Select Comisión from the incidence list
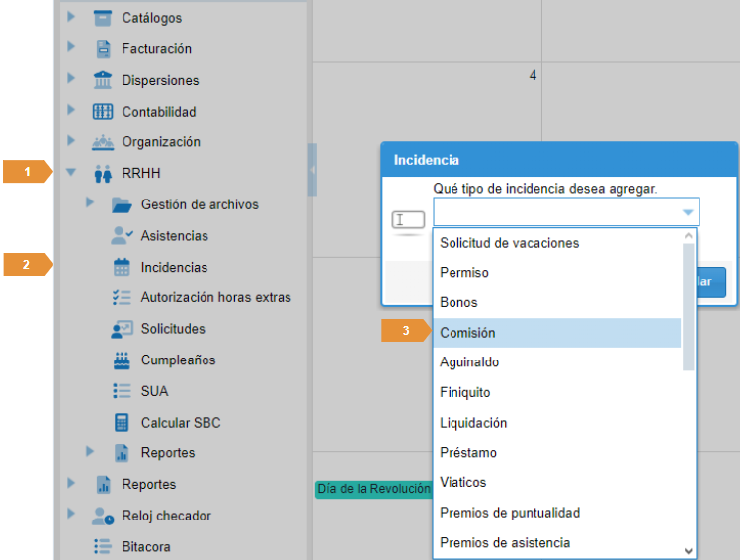The height and width of the screenshot is (560, 740). click(x=467, y=333)
